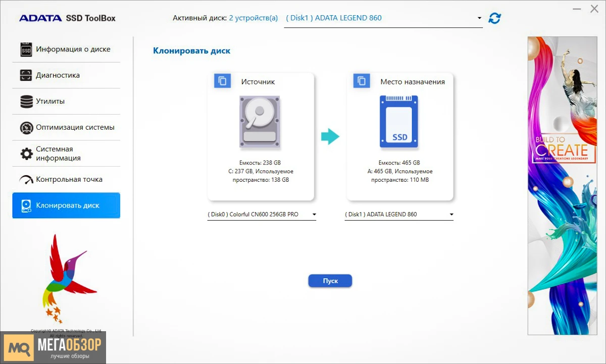This screenshot has height=364, width=606.
Task: Open the Информация о диске section
Action: pos(66,49)
